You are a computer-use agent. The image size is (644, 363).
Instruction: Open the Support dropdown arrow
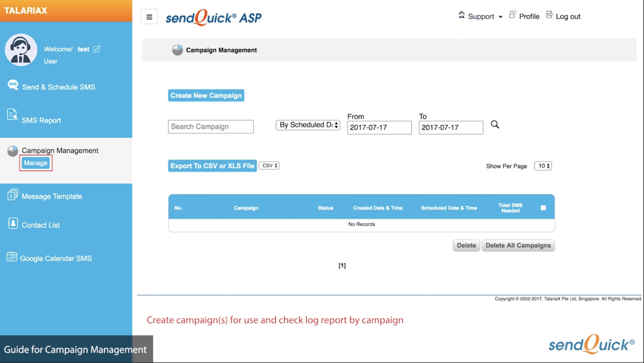pos(500,17)
